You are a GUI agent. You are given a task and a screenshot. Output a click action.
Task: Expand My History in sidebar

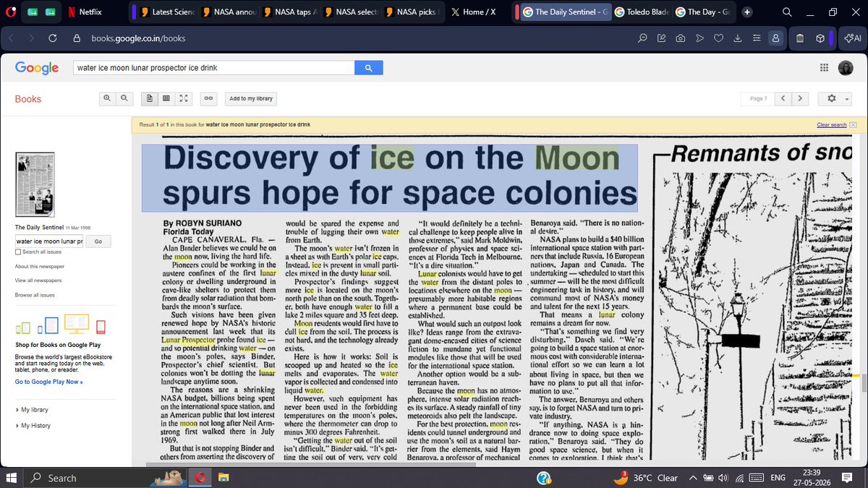coord(35,426)
